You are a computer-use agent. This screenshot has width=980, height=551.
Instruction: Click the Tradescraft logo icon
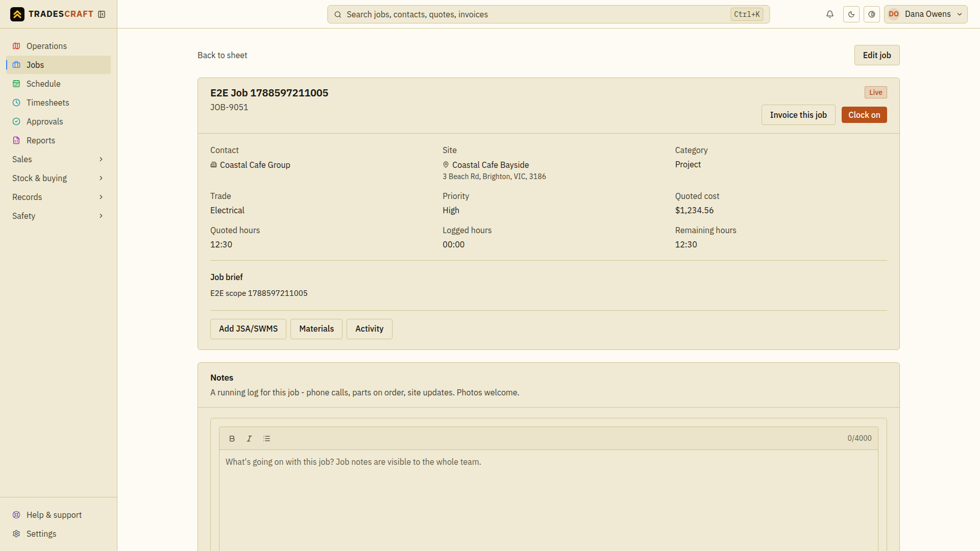[x=17, y=14]
